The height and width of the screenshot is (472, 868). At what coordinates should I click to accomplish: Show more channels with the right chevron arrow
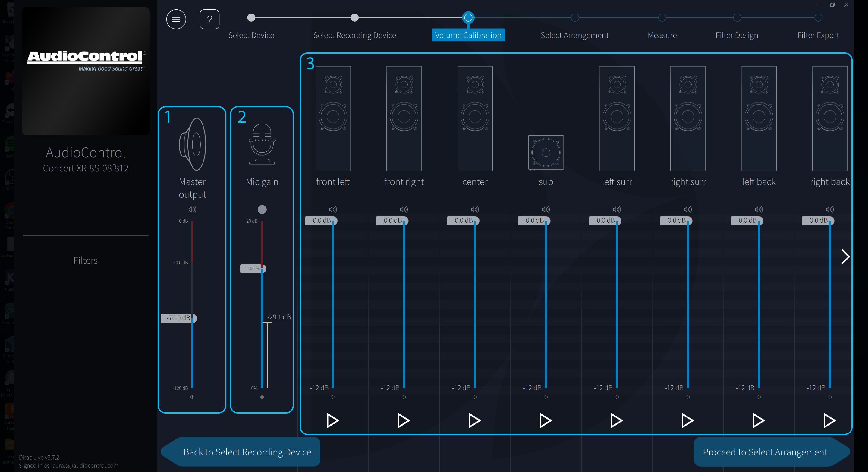pos(845,257)
